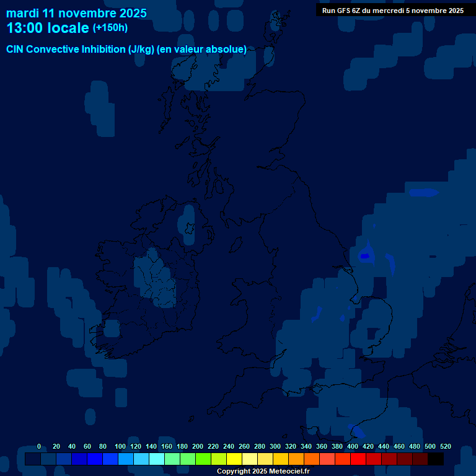Select the pure red swatch below 420
The height and width of the screenshot is (476, 476).
click(x=358, y=459)
